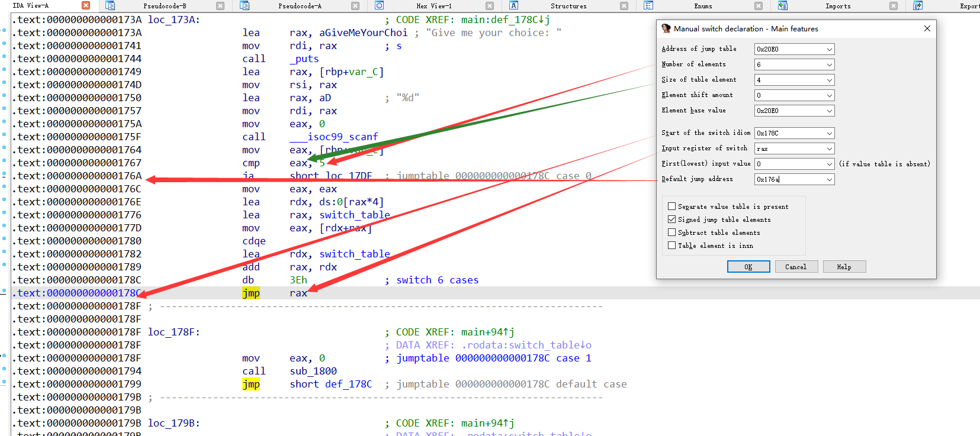The image size is (980, 436).
Task: Expand First(lowest) input value dropdown
Action: 830,164
